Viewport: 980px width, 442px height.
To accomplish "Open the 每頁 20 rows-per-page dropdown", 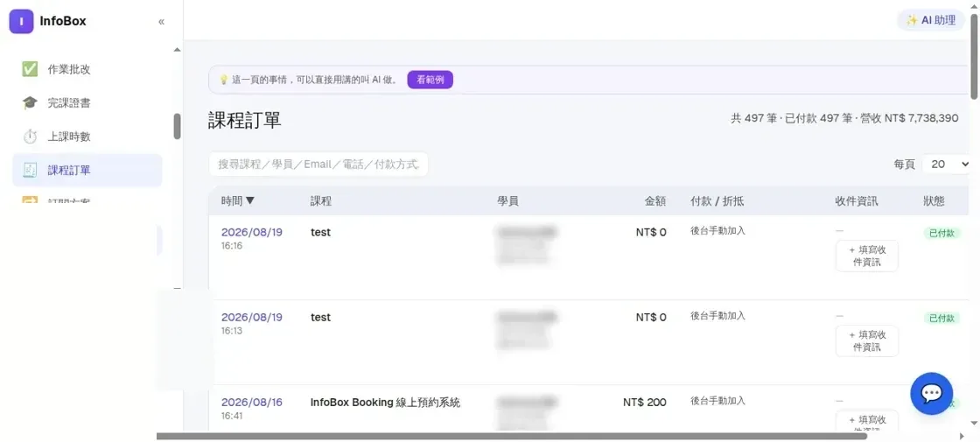I will tap(946, 165).
